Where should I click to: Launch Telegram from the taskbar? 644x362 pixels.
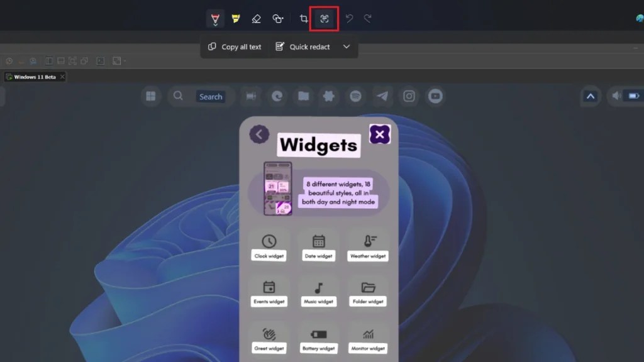coord(382,96)
